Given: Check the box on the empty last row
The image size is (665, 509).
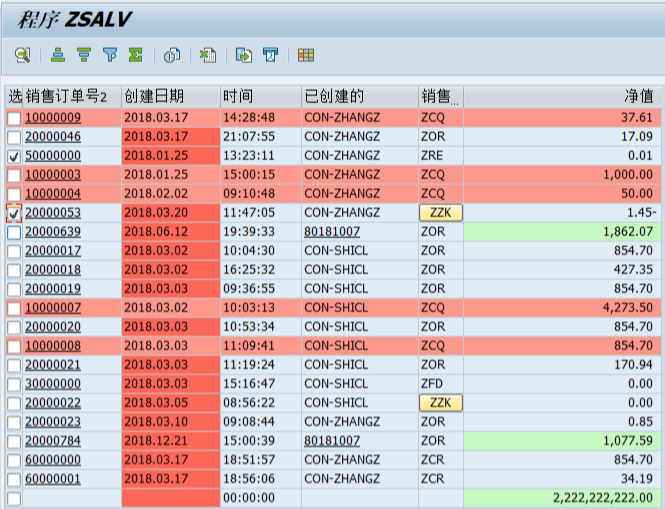Looking at the screenshot, I should [14, 498].
